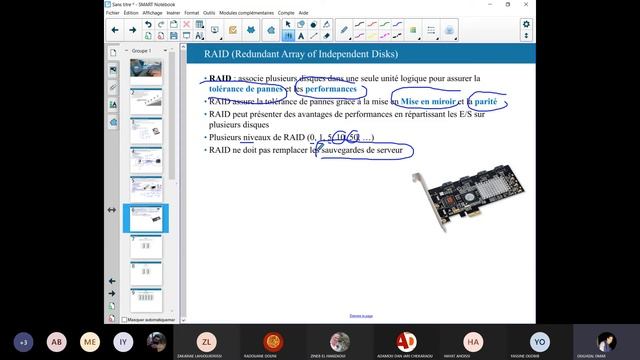
Task: Open the Format menu
Action: (191, 13)
